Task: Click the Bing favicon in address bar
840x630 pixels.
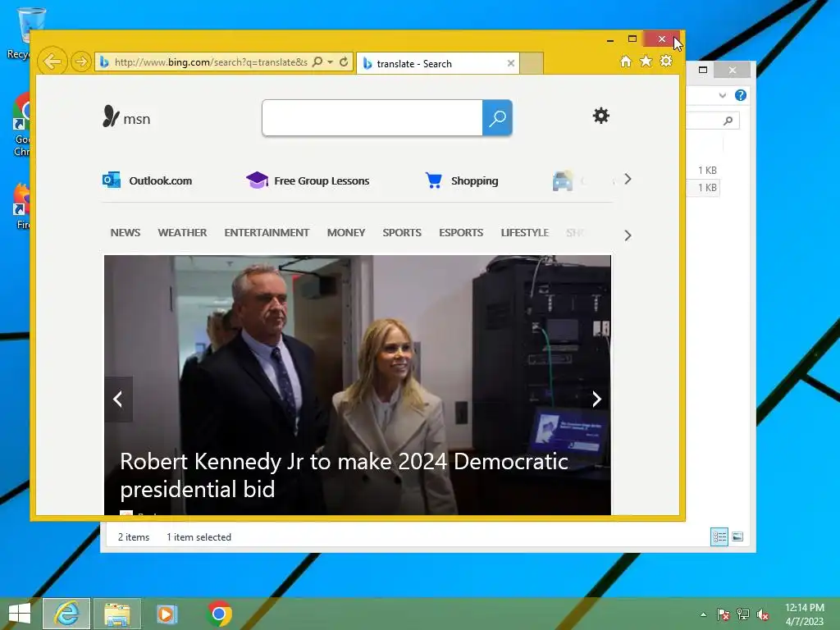Action: click(104, 62)
